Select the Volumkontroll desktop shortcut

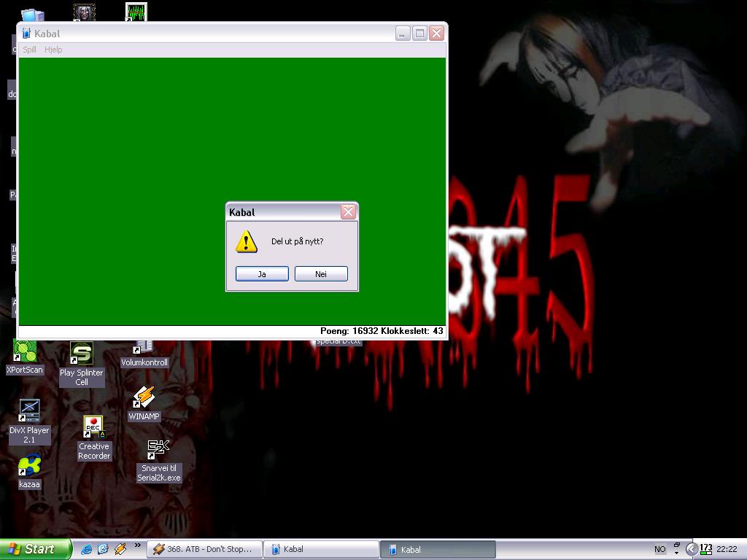tap(144, 354)
